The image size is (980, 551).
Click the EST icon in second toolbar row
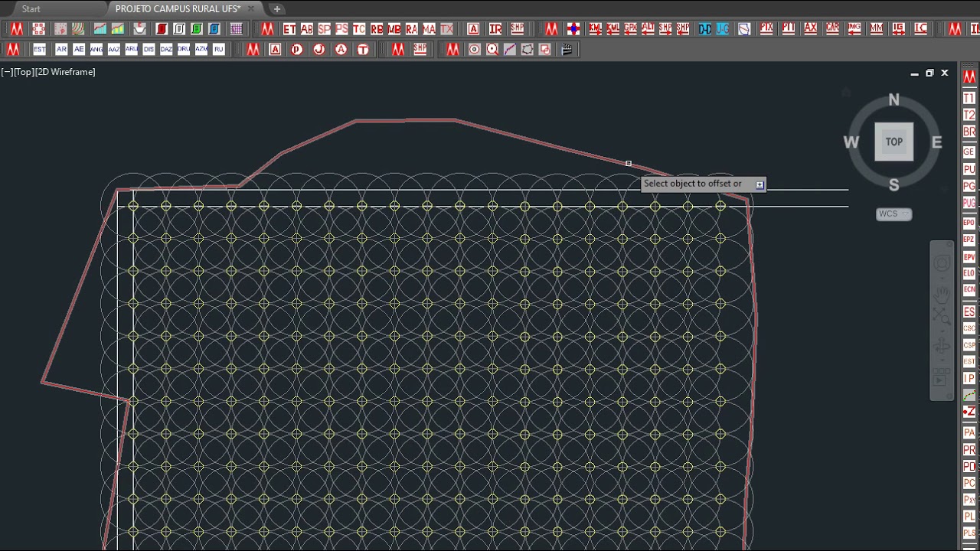point(39,49)
